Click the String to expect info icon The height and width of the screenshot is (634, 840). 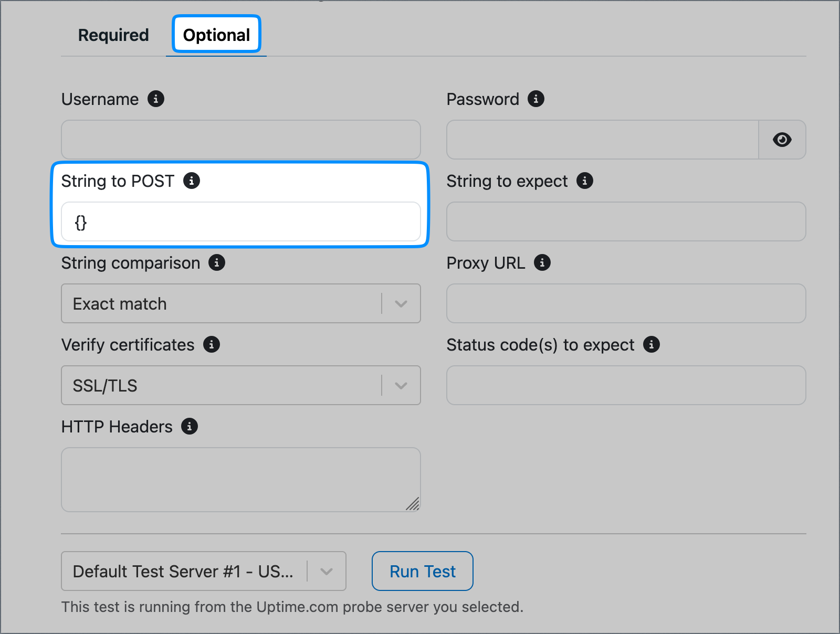[x=585, y=181]
